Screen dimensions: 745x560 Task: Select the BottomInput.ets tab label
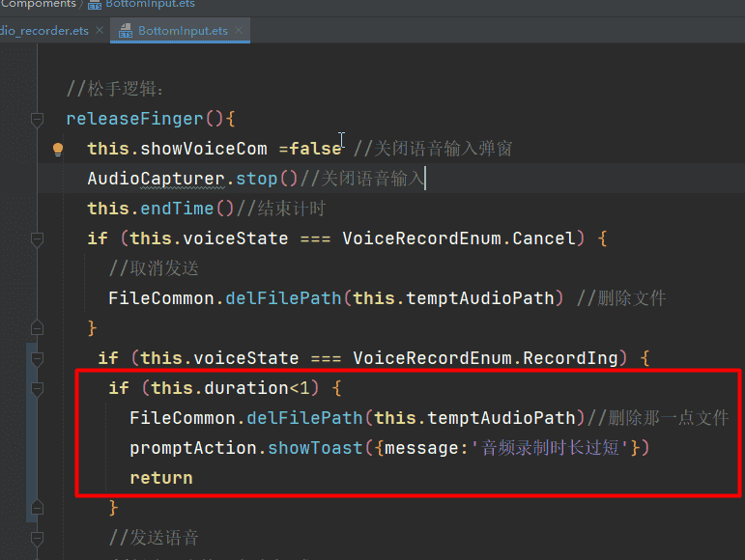click(x=183, y=31)
